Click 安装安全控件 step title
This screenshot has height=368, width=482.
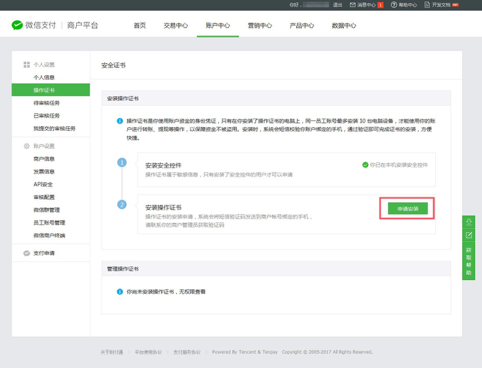(163, 165)
